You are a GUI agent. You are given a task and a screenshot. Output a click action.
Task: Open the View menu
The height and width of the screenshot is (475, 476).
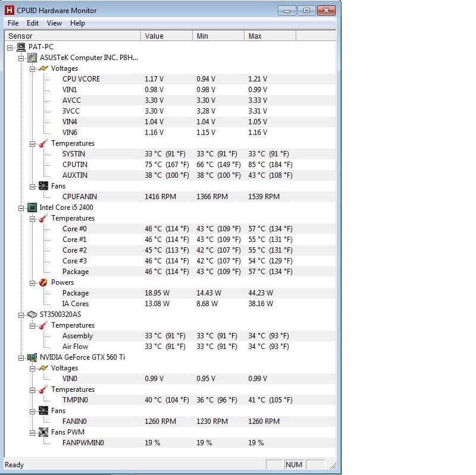click(x=54, y=23)
